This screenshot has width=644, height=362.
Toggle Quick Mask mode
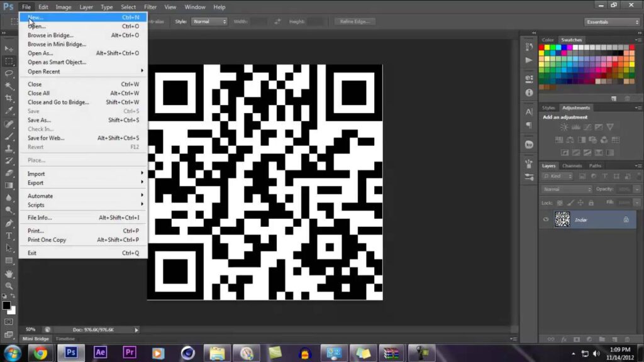[x=9, y=322]
